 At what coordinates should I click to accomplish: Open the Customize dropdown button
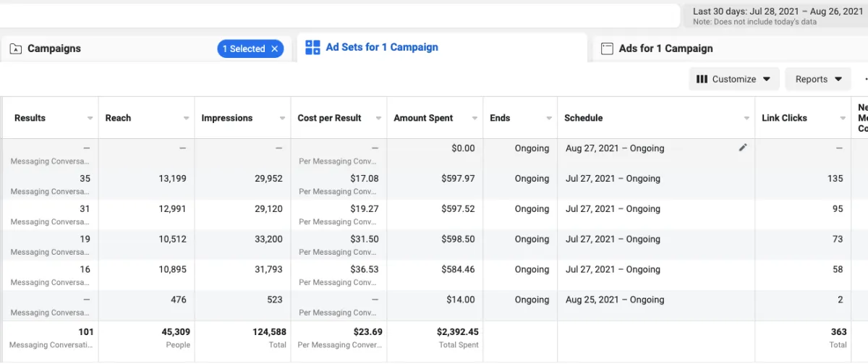point(734,80)
